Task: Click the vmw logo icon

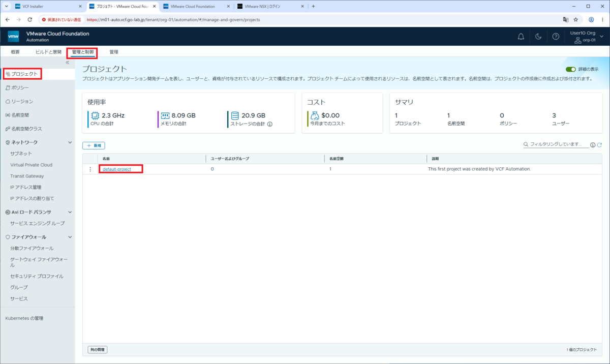Action: [14, 37]
